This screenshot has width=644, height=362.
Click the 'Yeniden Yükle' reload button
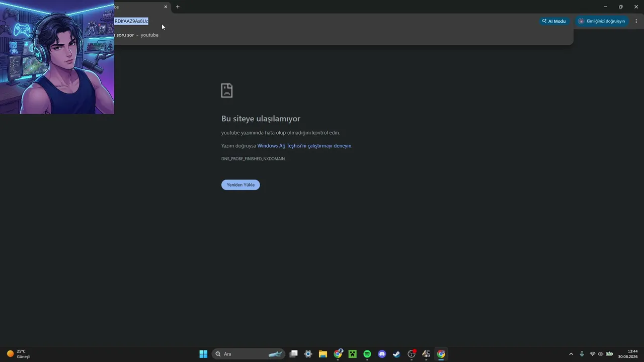point(240,185)
